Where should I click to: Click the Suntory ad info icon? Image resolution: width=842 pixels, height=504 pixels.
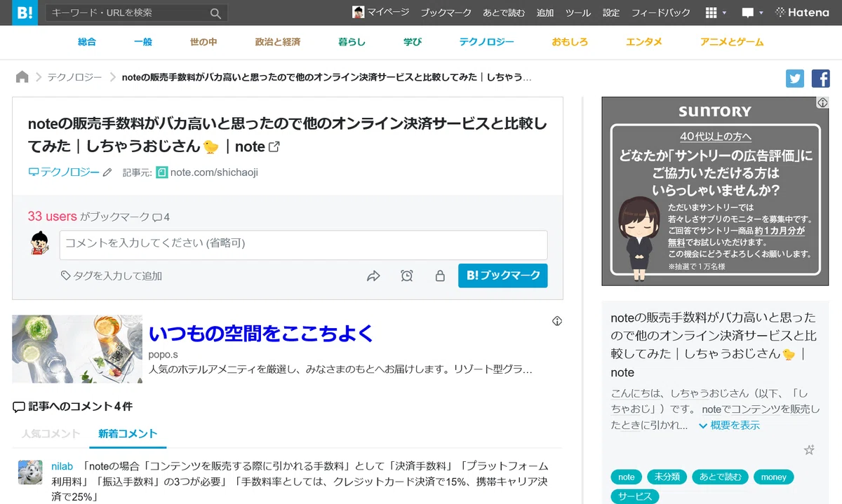822,103
